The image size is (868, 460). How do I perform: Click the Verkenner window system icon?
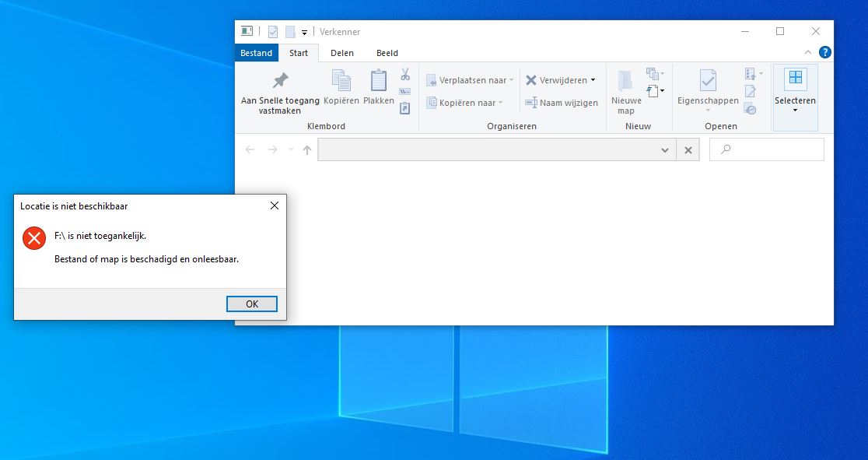[x=247, y=32]
